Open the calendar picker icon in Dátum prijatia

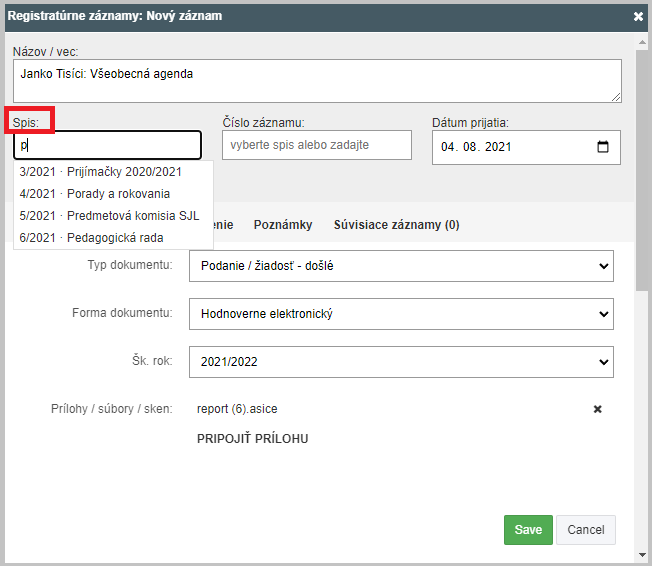pos(603,147)
